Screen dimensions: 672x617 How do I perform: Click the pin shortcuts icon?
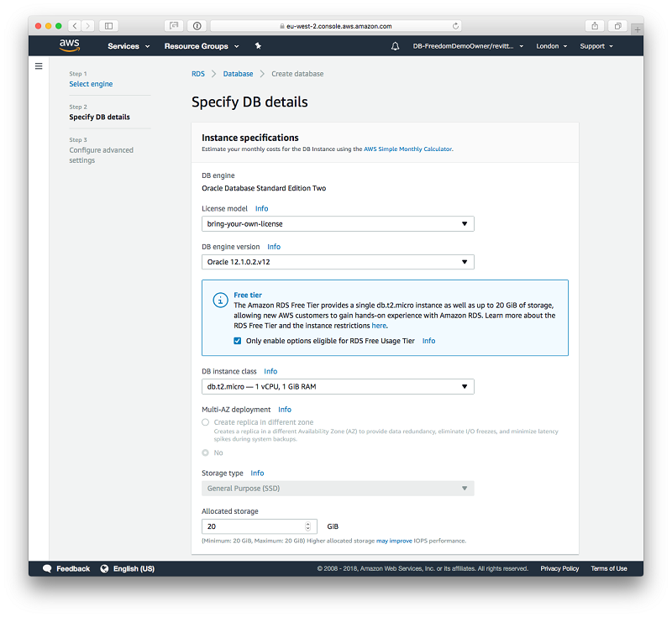pyautogui.click(x=258, y=46)
